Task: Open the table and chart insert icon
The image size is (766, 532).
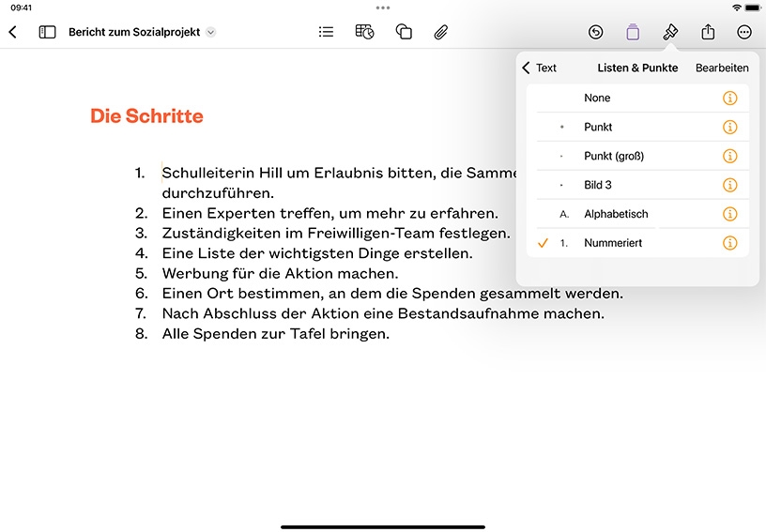Action: click(x=364, y=32)
